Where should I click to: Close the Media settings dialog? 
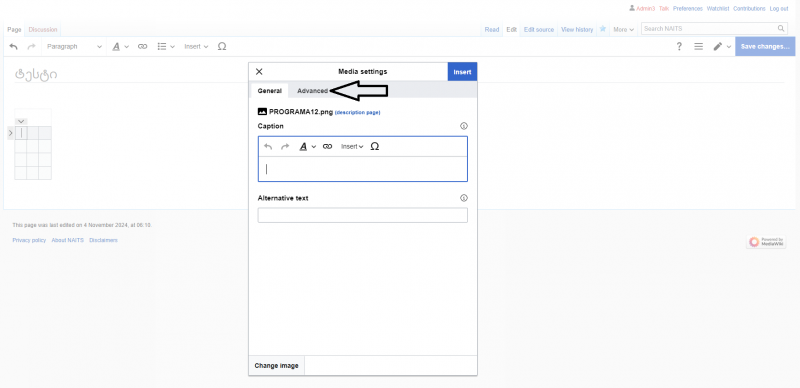(259, 72)
